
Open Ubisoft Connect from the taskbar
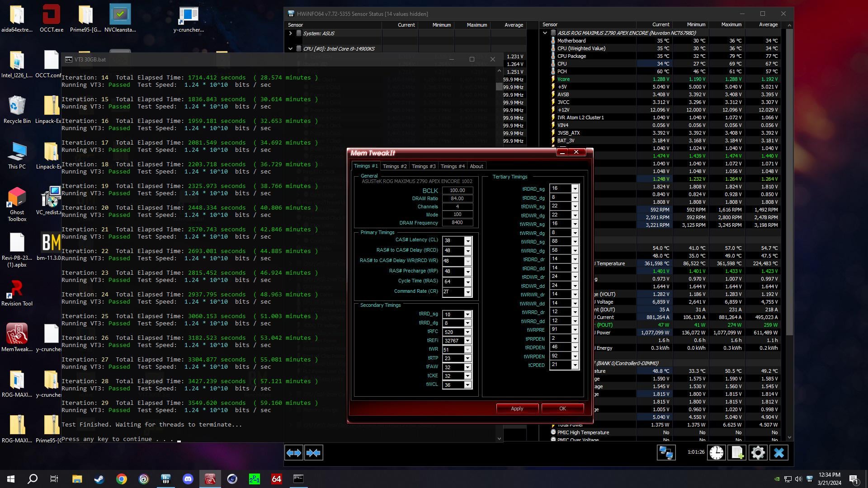(x=144, y=479)
